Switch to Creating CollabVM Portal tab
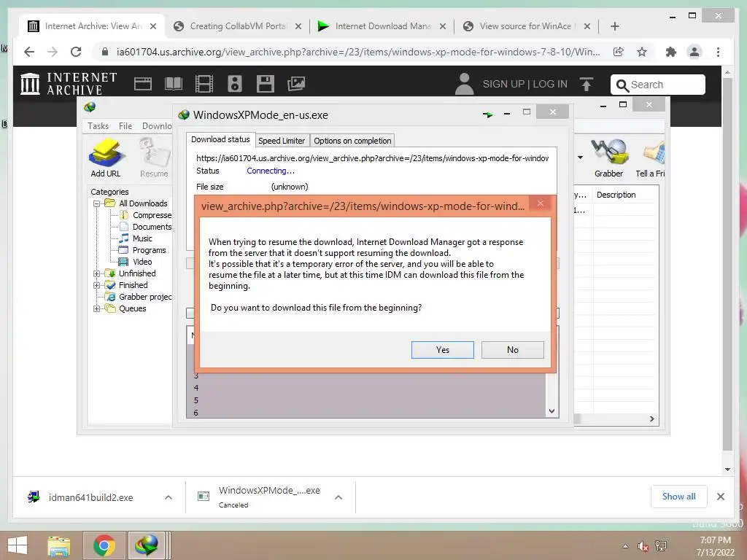 (238, 26)
